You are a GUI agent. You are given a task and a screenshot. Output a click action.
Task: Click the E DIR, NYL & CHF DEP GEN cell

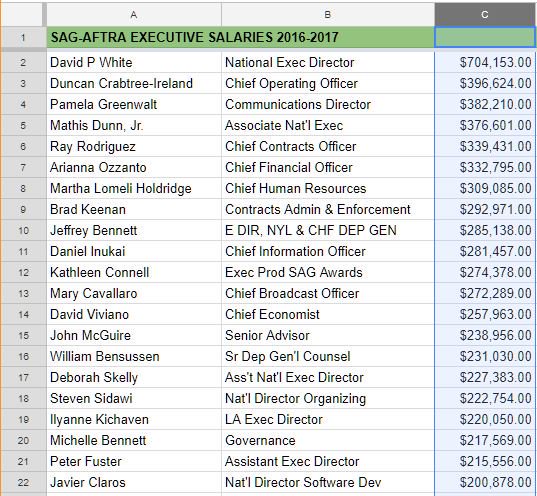coord(328,230)
